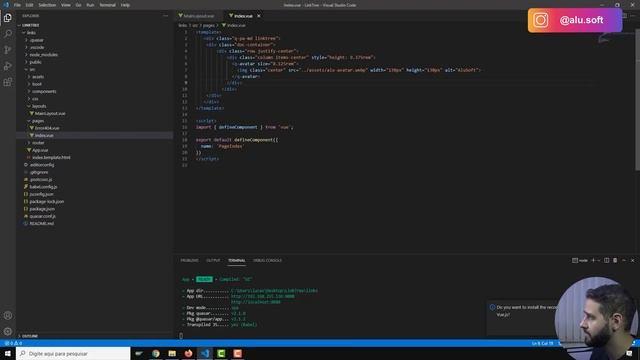Open the Manage gear icon
The image size is (640, 360).
[8, 331]
